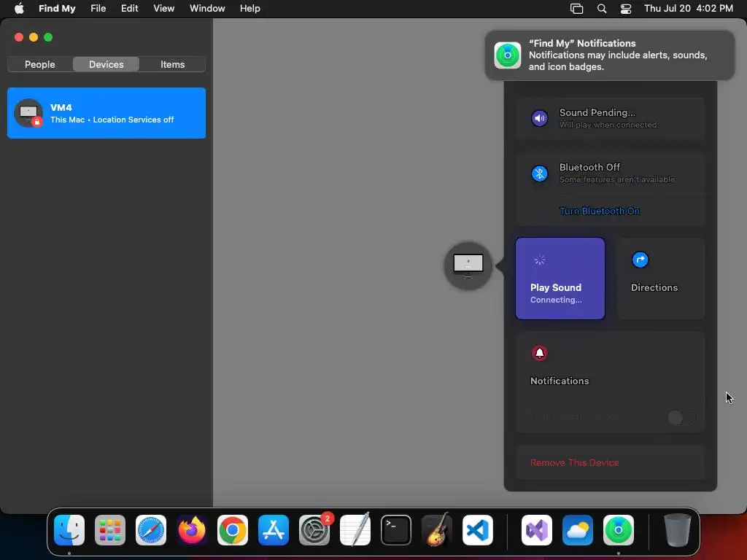Image resolution: width=747 pixels, height=560 pixels.
Task: Switch to the Items tab
Action: pos(172,64)
